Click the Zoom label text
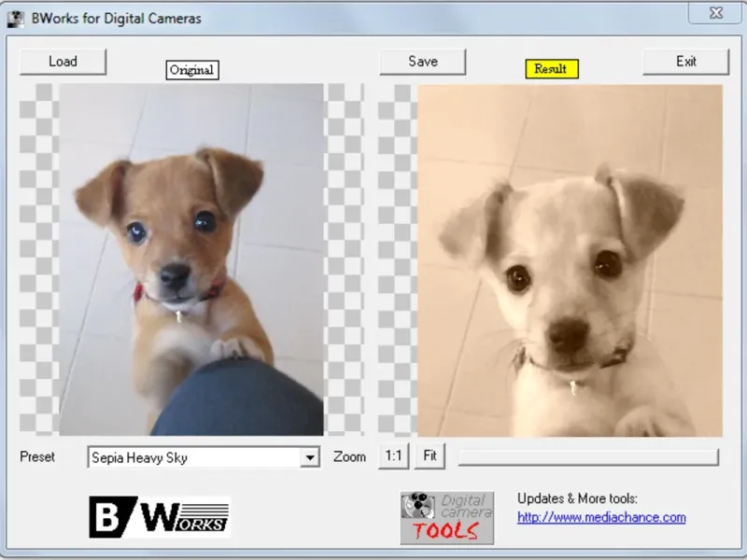Viewport: 747px width, 560px height. click(x=349, y=456)
